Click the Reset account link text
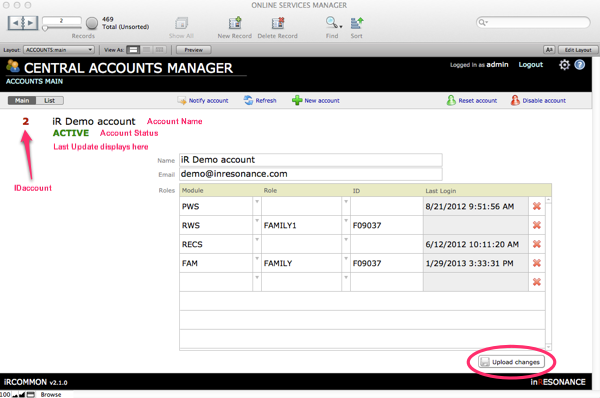 pyautogui.click(x=478, y=101)
